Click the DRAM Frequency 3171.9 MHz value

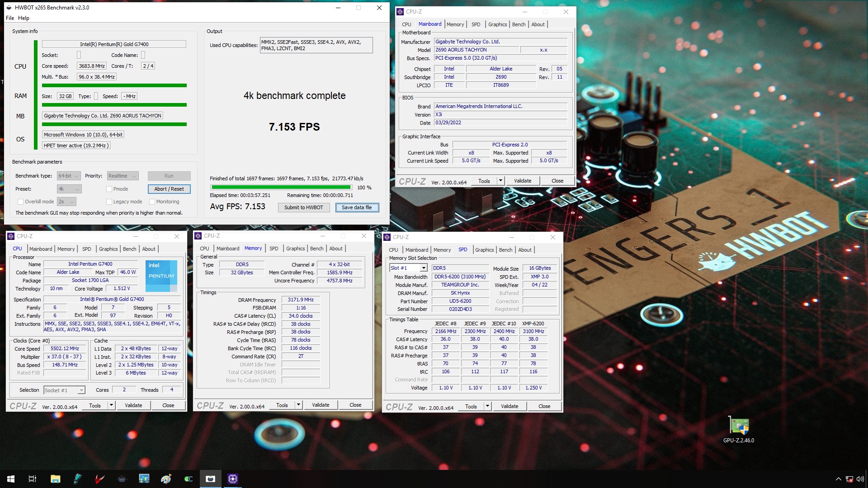coord(301,300)
